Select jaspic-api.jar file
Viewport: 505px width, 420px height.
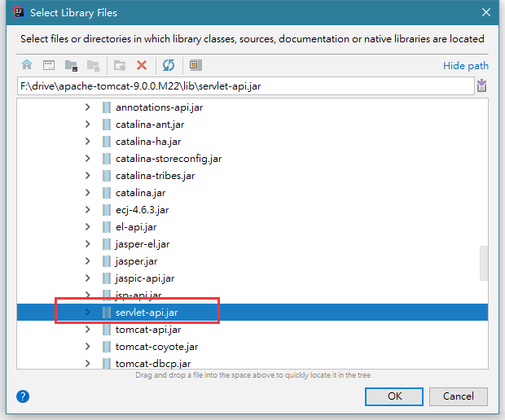click(145, 278)
